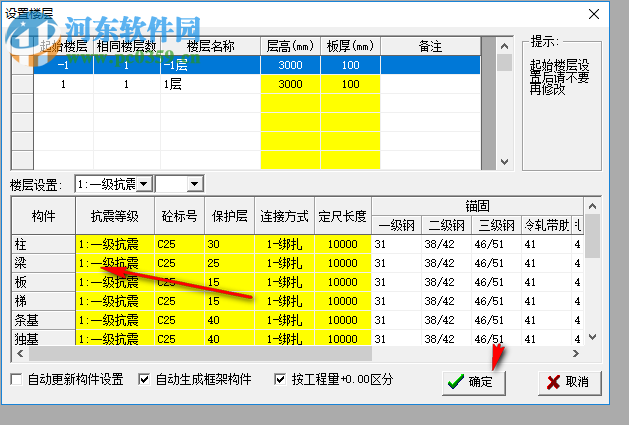Click the 二级钢 anchorage column header
The width and height of the screenshot is (629, 425).
pos(446,225)
